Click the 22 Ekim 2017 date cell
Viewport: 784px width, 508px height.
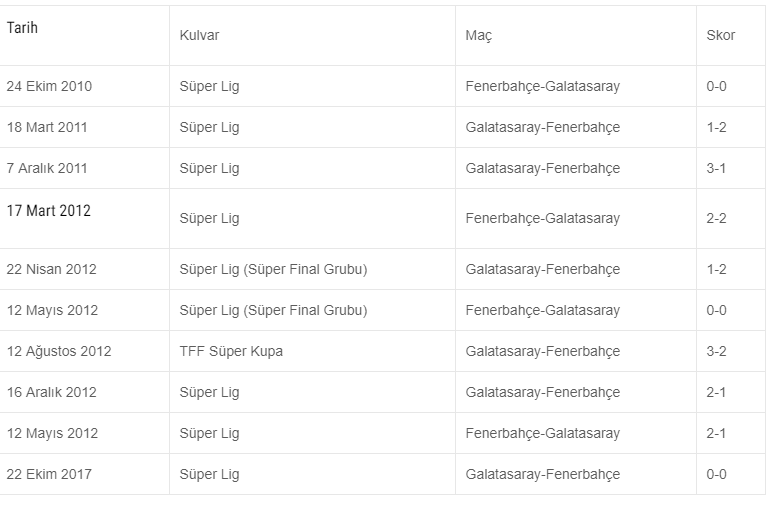coord(49,474)
